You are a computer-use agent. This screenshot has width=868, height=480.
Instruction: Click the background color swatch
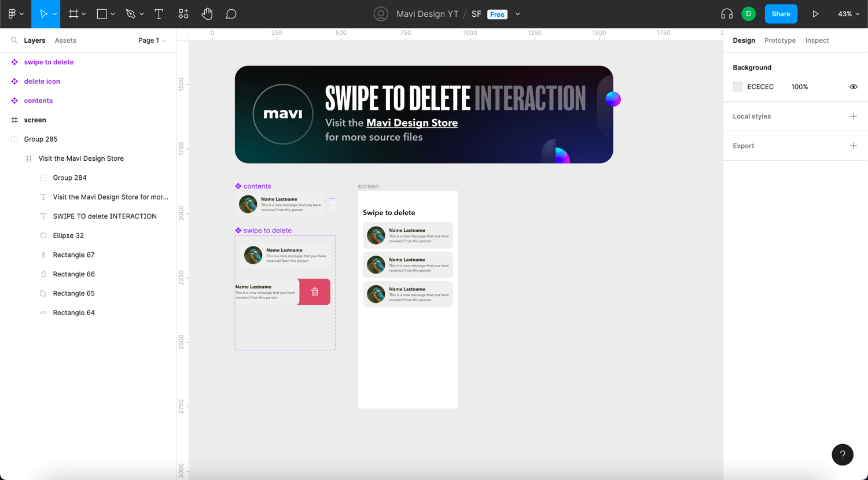[x=737, y=87]
